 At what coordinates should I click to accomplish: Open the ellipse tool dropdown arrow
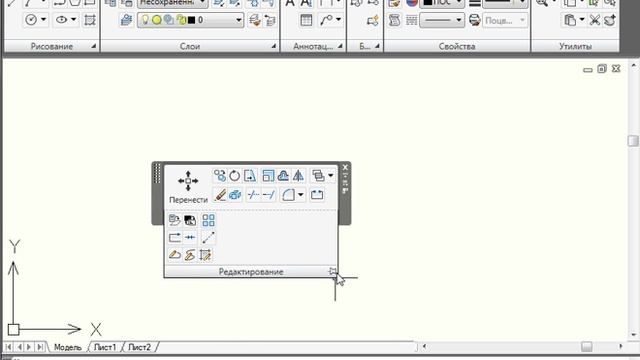point(73,20)
